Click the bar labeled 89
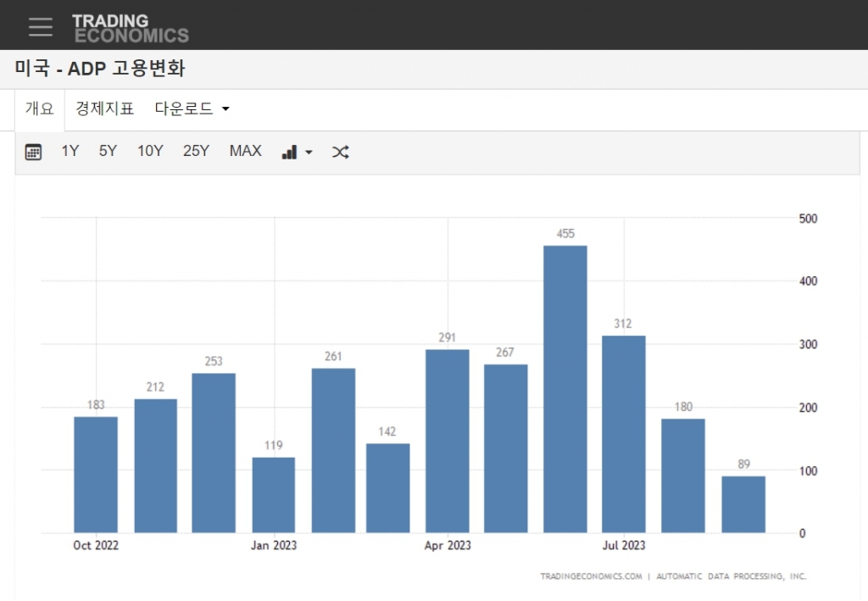Image resolution: width=868 pixels, height=601 pixels. coord(743,504)
